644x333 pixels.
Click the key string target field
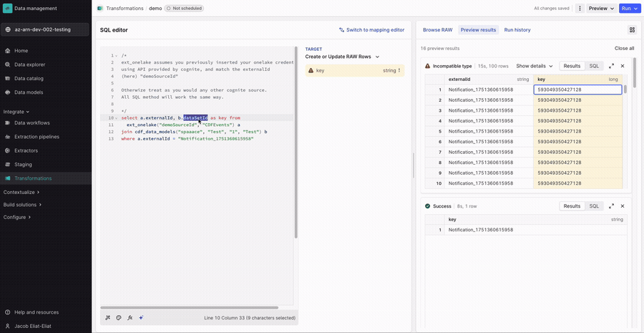[355, 71]
